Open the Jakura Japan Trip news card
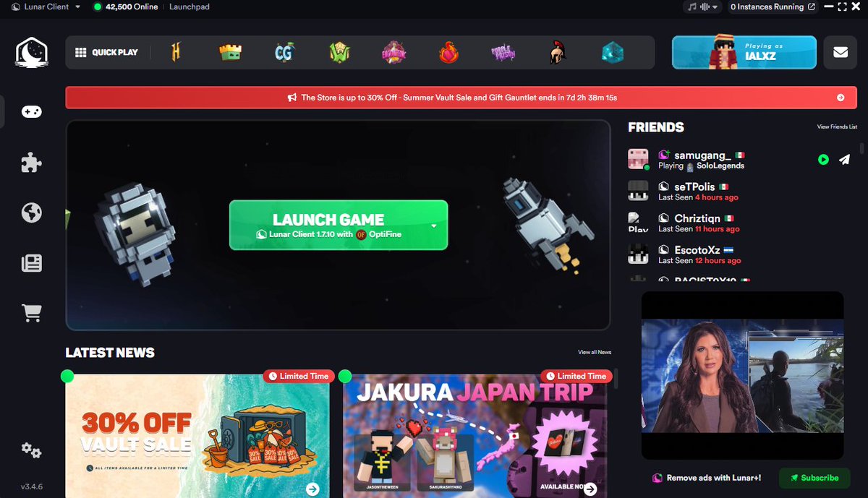This screenshot has width=868, height=498. tap(475, 436)
